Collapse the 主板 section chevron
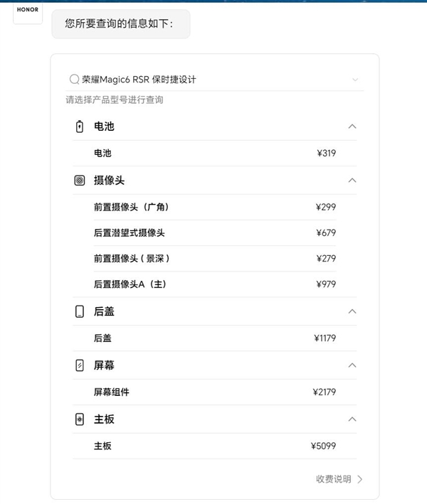427x504 pixels. (352, 419)
